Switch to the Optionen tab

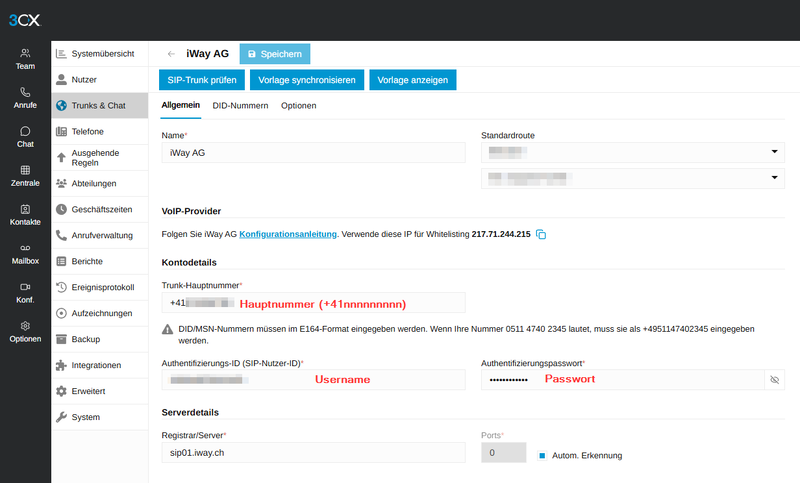pos(298,106)
